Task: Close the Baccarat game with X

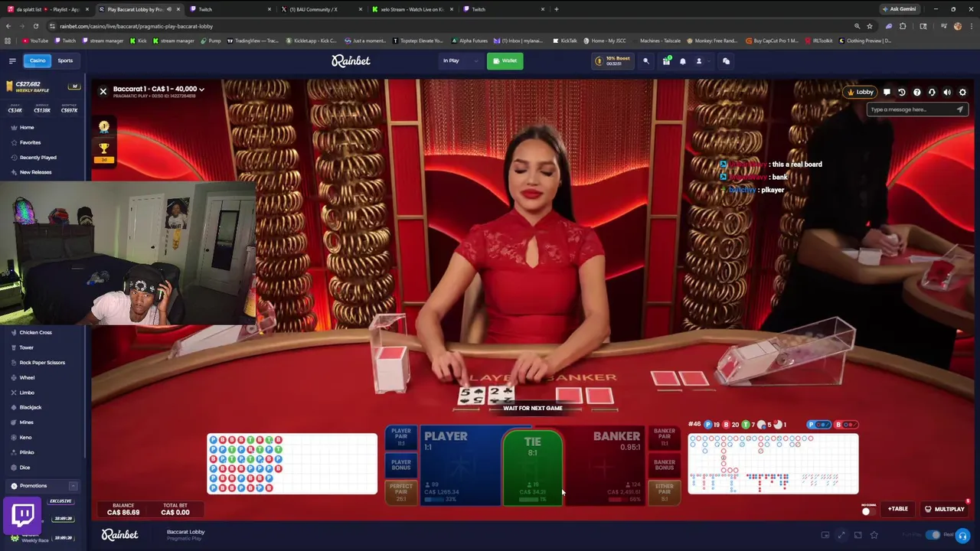Action: tap(103, 91)
